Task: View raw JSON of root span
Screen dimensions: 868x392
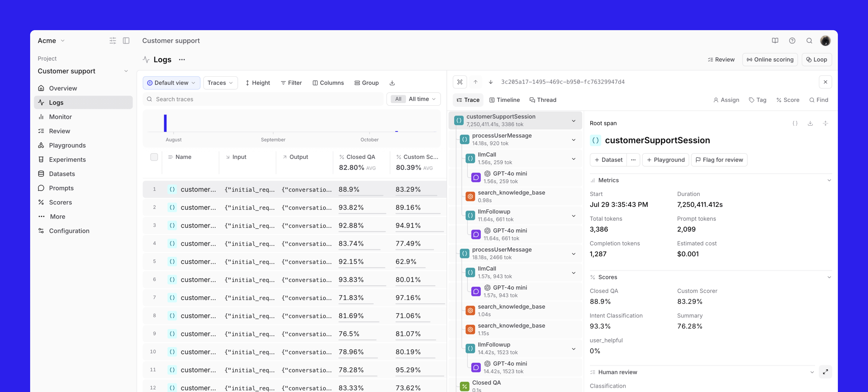Action: point(795,123)
